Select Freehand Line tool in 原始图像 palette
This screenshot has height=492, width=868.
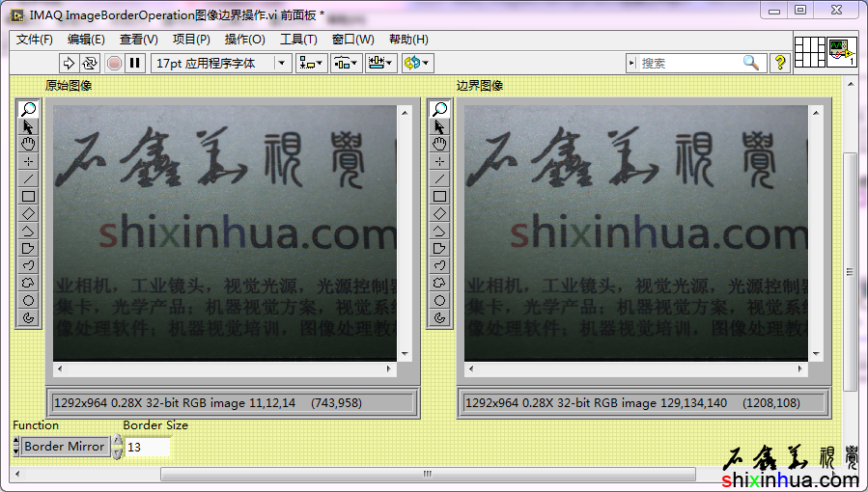pos(28,265)
